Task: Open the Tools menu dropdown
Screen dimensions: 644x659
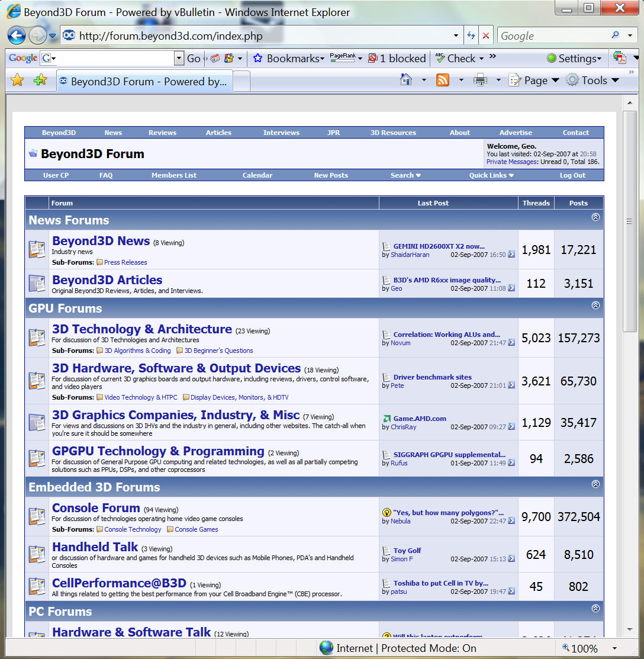Action: pos(593,80)
